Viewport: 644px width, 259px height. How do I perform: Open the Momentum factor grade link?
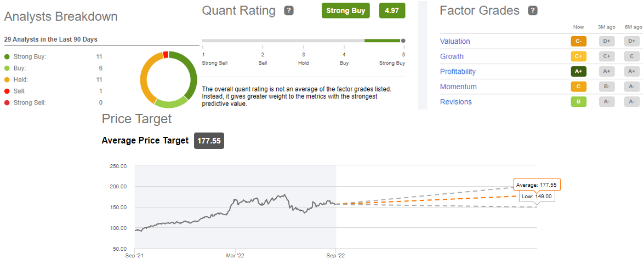tap(458, 87)
